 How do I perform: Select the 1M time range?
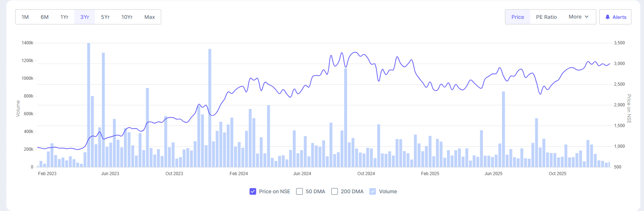click(25, 17)
